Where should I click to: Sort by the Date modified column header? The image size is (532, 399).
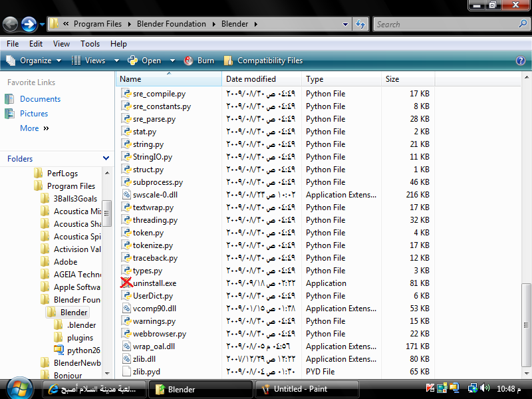coord(261,79)
